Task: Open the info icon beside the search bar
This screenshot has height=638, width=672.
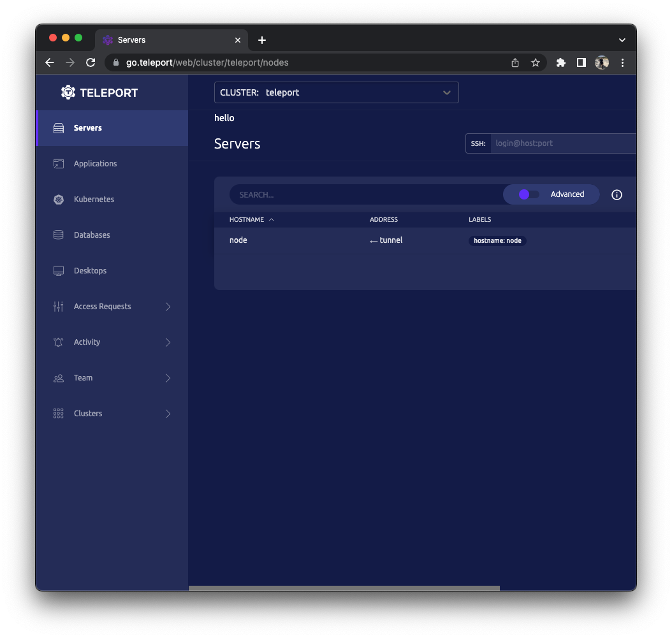Action: pos(617,194)
